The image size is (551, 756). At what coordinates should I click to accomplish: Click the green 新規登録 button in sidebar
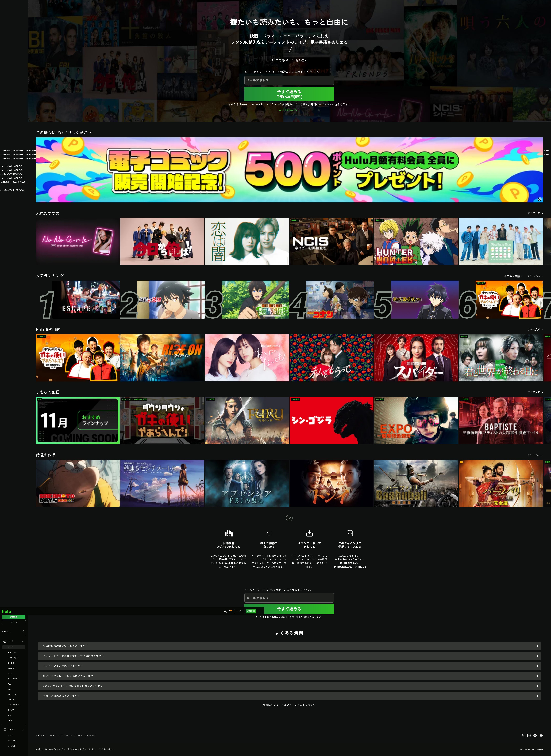[14, 617]
